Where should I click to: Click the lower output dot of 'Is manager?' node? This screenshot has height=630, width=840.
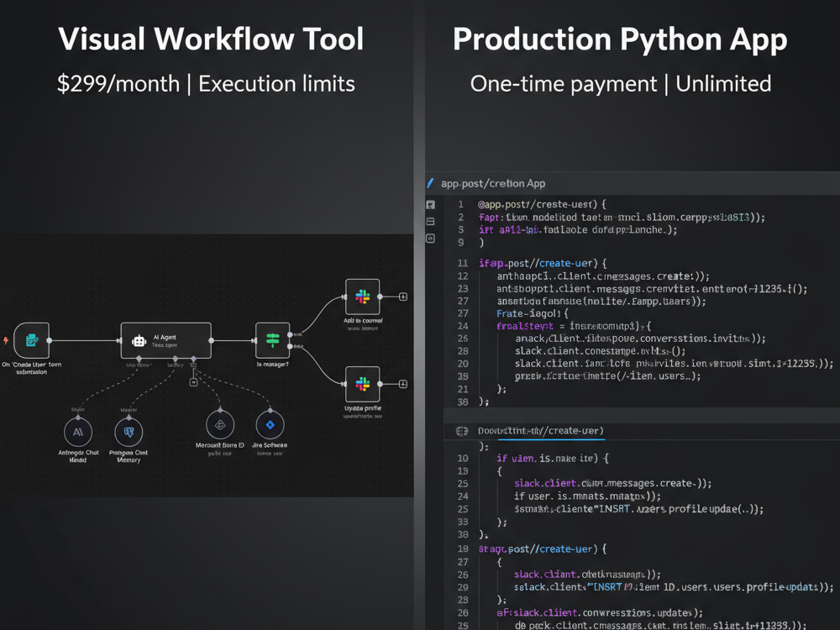pyautogui.click(x=290, y=347)
